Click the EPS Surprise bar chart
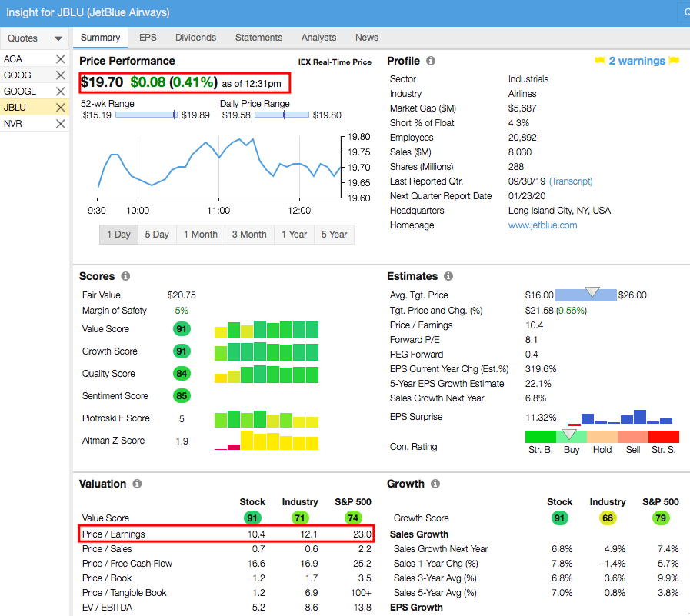 coord(620,417)
